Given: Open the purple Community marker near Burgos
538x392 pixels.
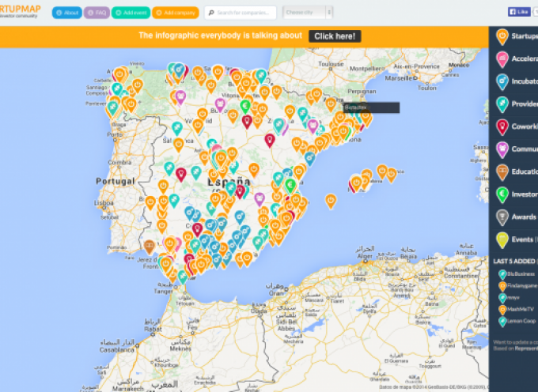Looking at the screenshot, I should (220, 104).
